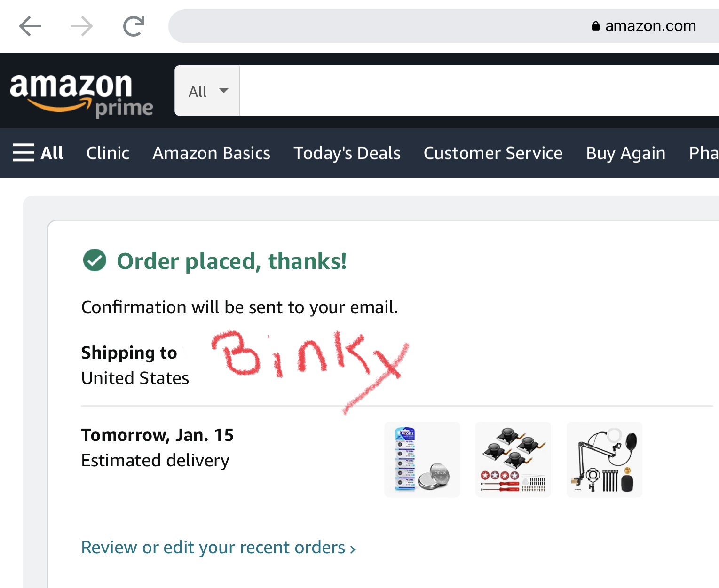Go to Today's Deals
Screen dimensions: 719x588
coord(347,153)
